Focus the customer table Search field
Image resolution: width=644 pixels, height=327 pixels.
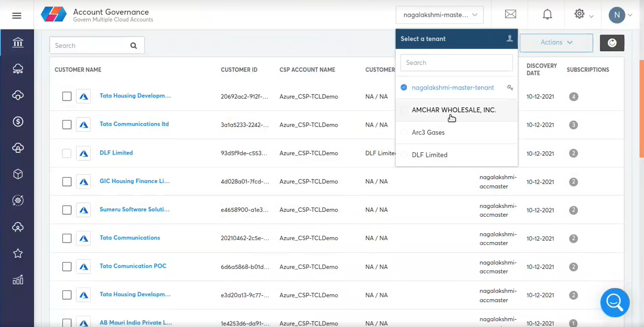pos(97,45)
